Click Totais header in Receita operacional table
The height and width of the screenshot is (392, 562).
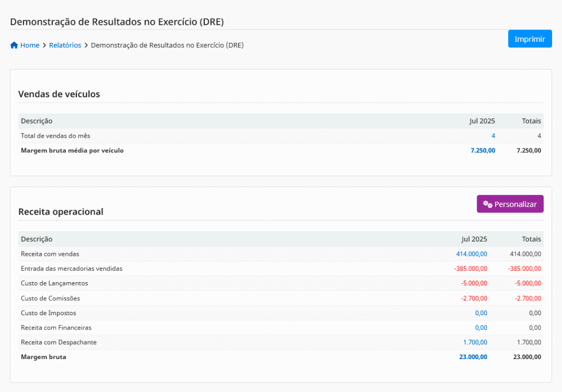[531, 239]
